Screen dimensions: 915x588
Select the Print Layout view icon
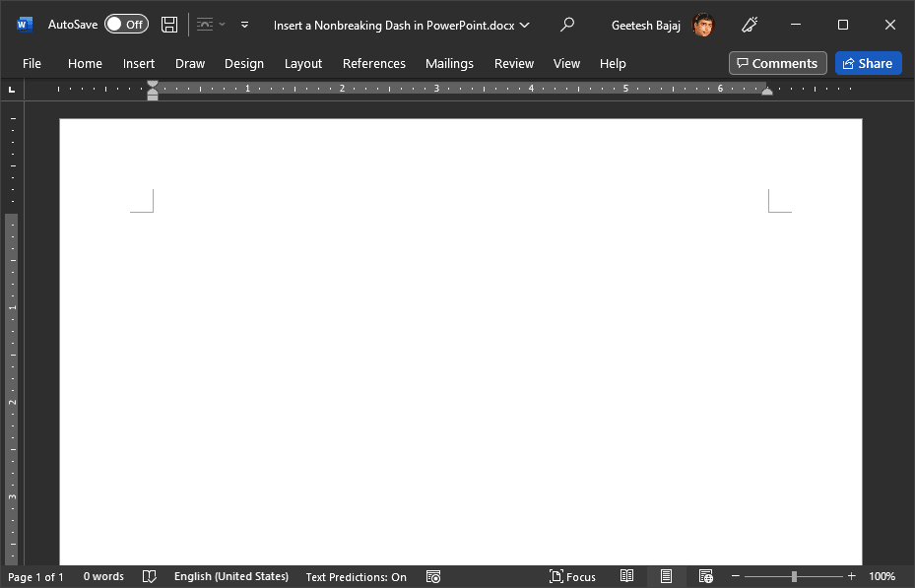point(666,576)
